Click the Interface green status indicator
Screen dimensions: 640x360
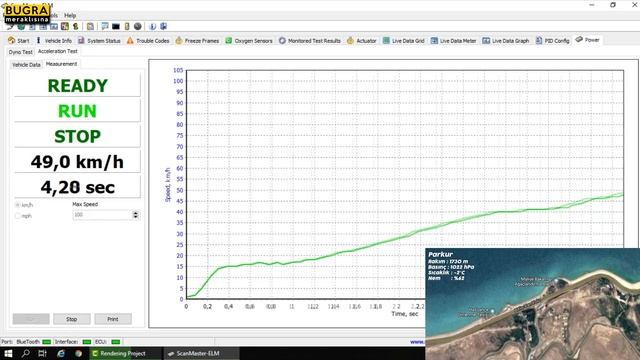(87, 342)
